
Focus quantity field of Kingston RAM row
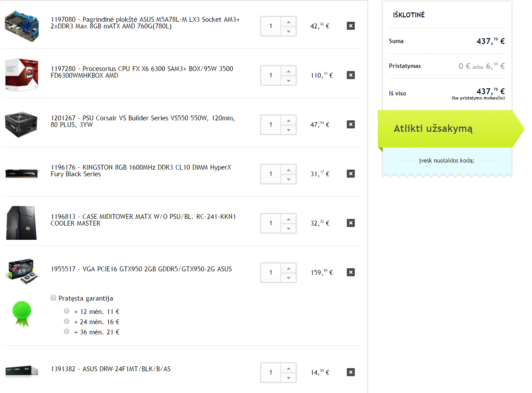click(271, 174)
